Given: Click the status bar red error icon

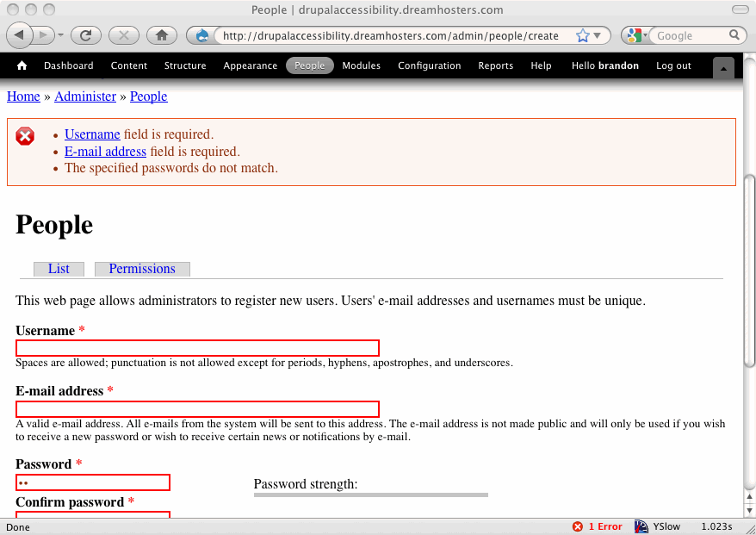Looking at the screenshot, I should 578,526.
